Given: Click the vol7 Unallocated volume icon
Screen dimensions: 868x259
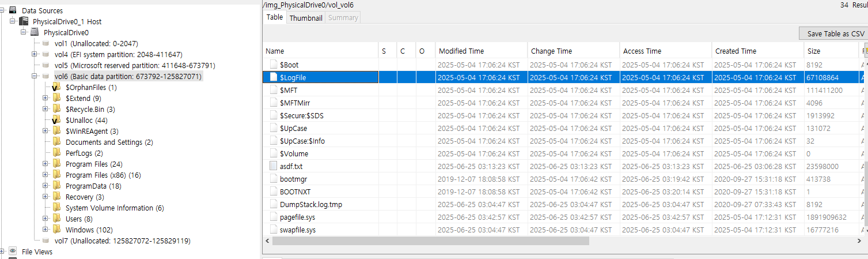Looking at the screenshot, I should (46, 241).
